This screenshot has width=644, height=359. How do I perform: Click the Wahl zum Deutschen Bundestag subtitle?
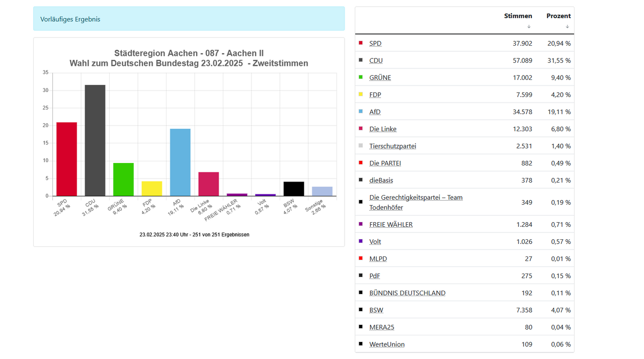point(189,63)
